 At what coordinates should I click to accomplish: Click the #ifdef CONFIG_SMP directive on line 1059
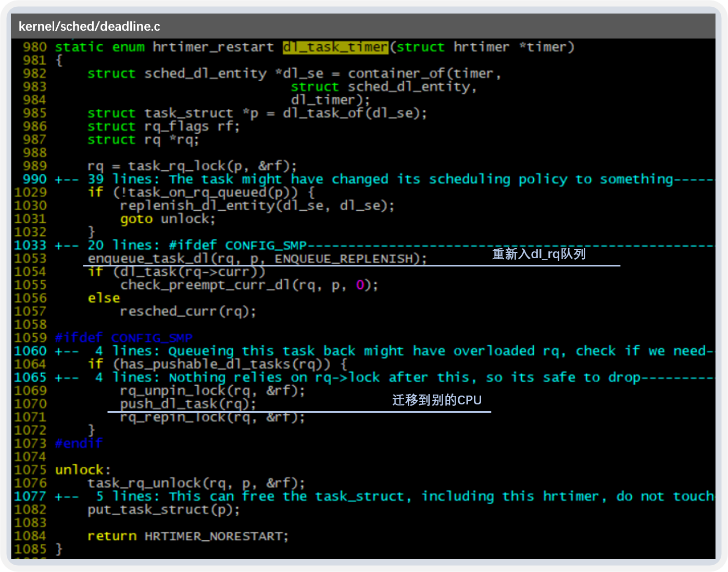pyautogui.click(x=123, y=337)
